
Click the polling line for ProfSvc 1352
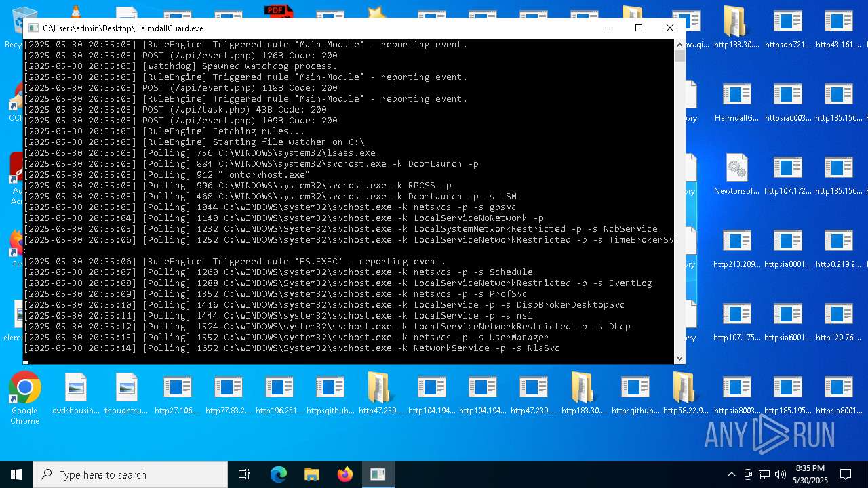(x=275, y=294)
